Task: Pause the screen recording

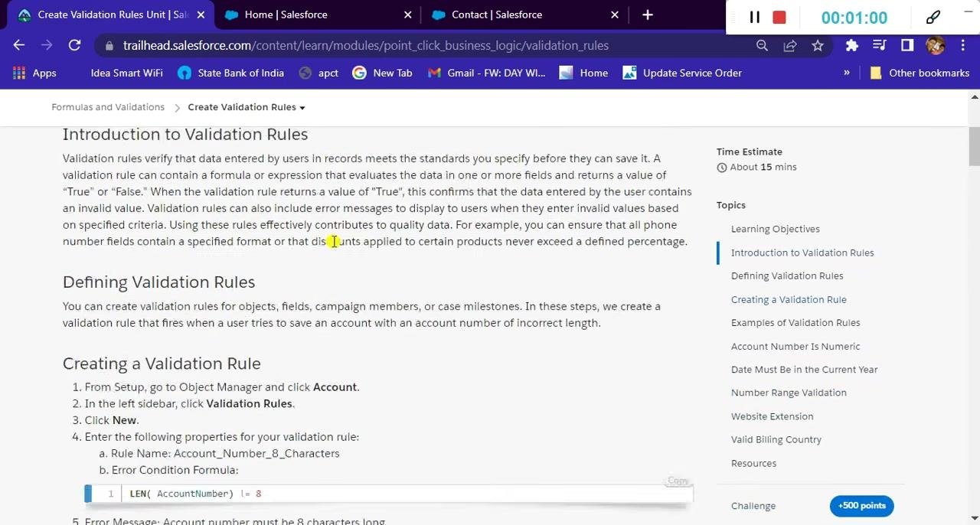Action: (x=754, y=18)
